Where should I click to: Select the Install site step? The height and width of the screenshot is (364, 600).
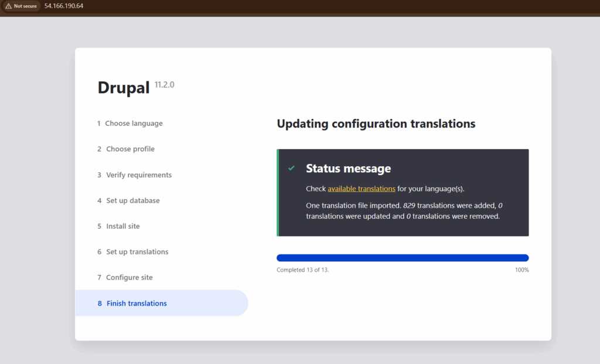click(x=118, y=226)
